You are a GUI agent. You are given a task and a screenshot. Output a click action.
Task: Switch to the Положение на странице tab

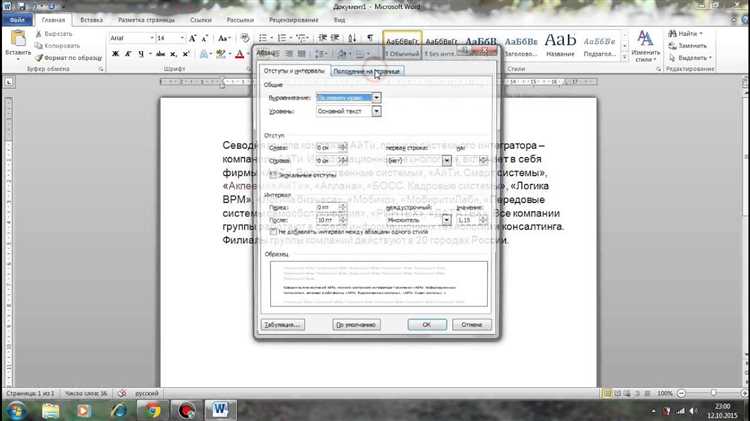tap(366, 71)
